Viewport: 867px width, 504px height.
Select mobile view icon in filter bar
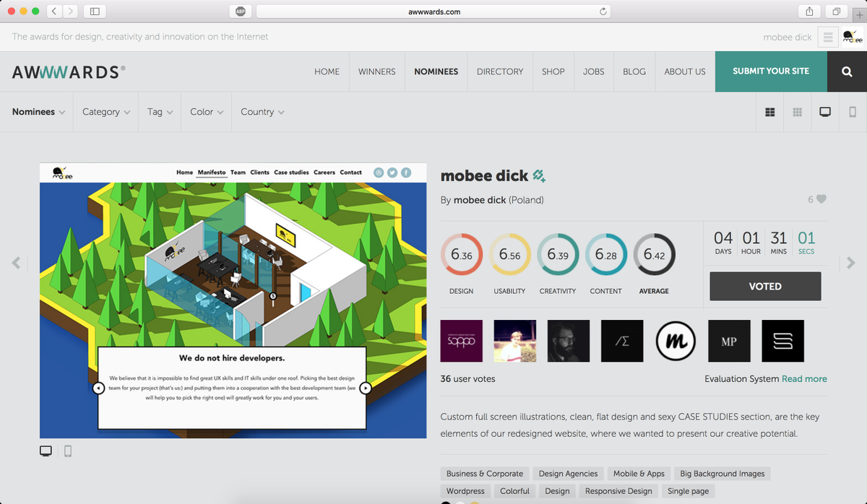coord(853,112)
